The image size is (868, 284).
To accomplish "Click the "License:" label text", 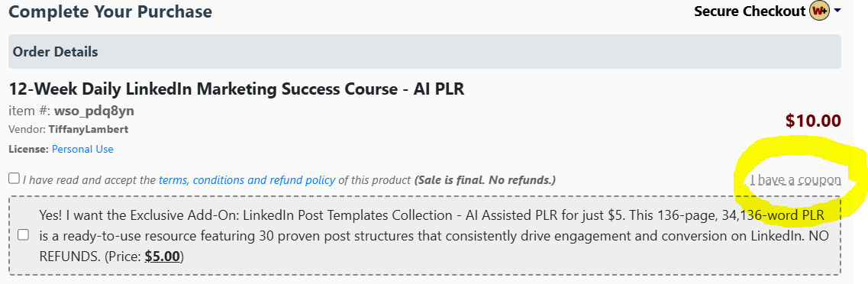I will pos(29,149).
